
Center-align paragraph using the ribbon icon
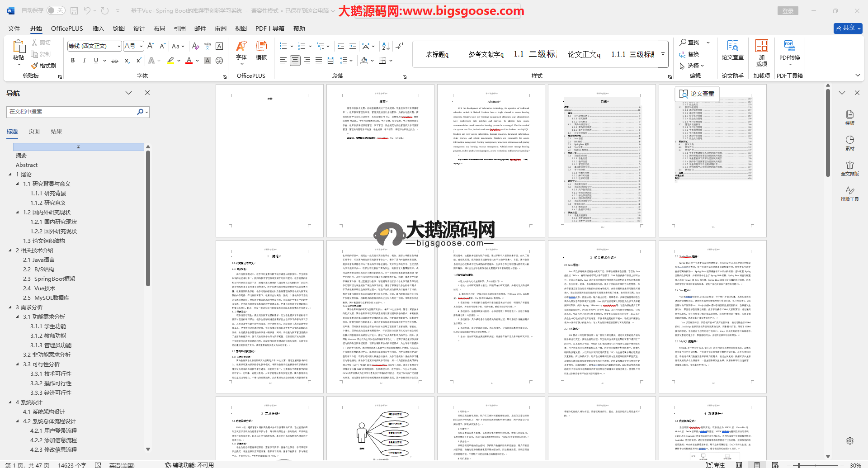pos(295,61)
